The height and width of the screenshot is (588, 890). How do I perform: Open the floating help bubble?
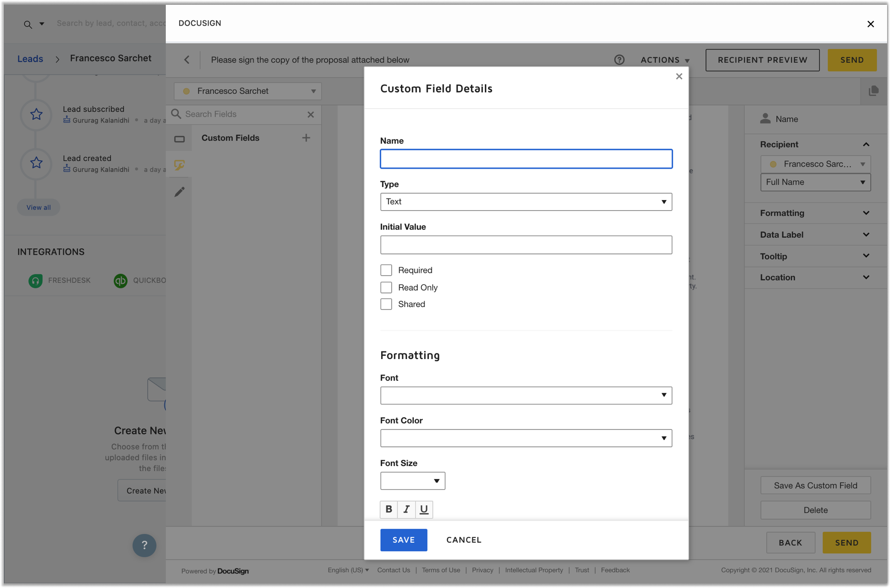pos(145,545)
